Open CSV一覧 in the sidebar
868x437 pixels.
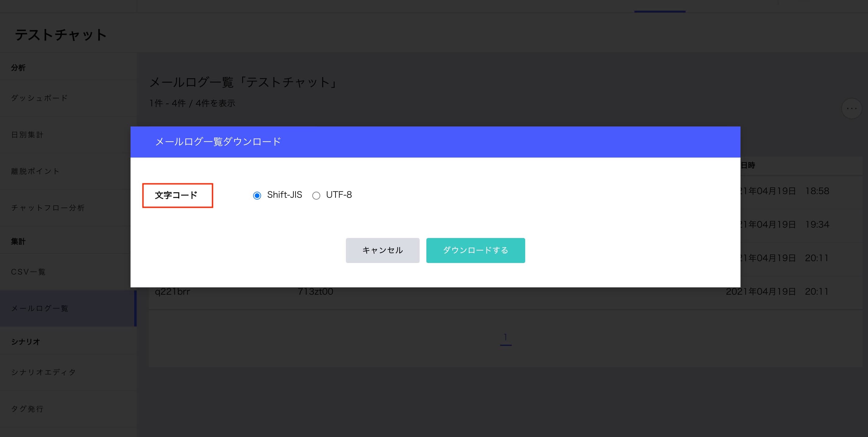click(x=68, y=272)
